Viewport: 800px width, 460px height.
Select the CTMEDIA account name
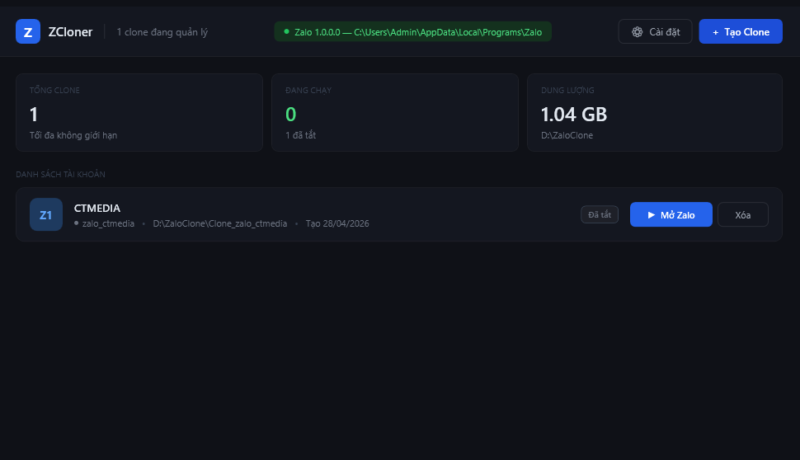pyautogui.click(x=97, y=207)
